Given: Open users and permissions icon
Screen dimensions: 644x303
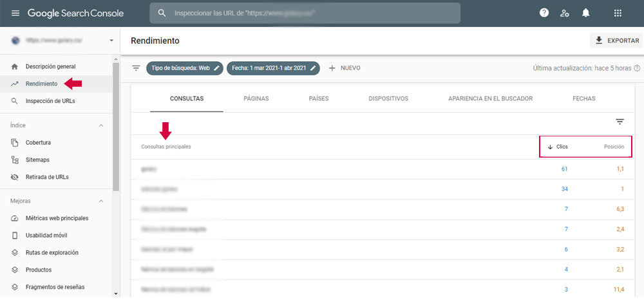Looking at the screenshot, I should (x=565, y=13).
